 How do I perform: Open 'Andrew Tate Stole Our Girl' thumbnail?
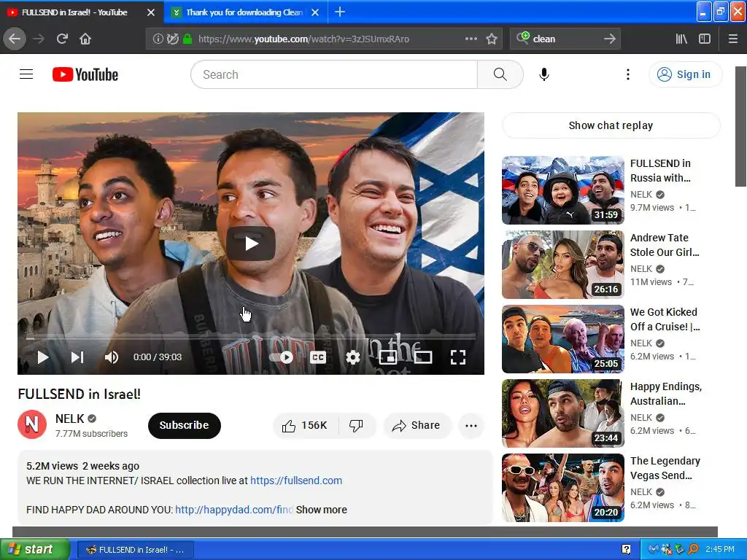coord(562,264)
